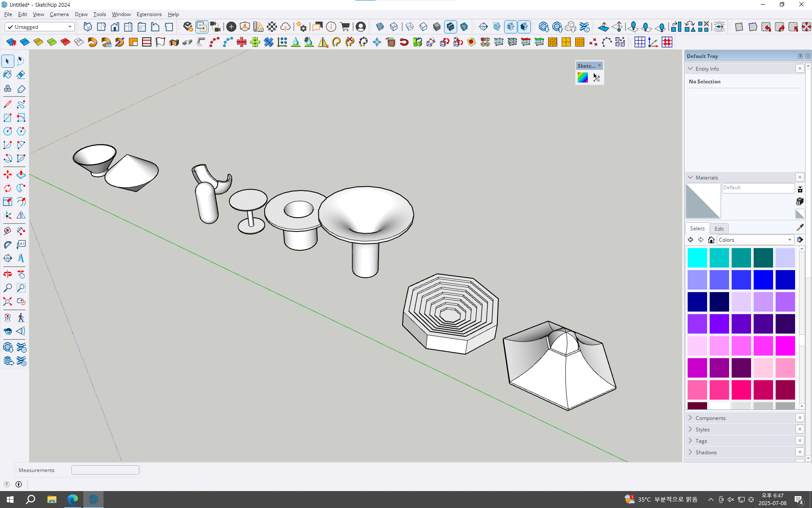Select the Eraser tool
This screenshot has height=508, width=812.
coord(21,75)
